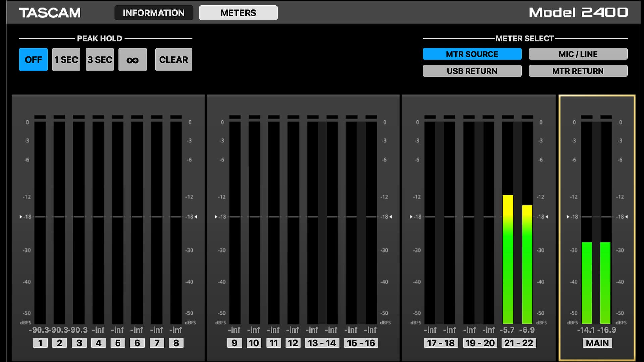The width and height of the screenshot is (644, 362).
Task: Turn peak hold OFF
Action: tap(33, 60)
